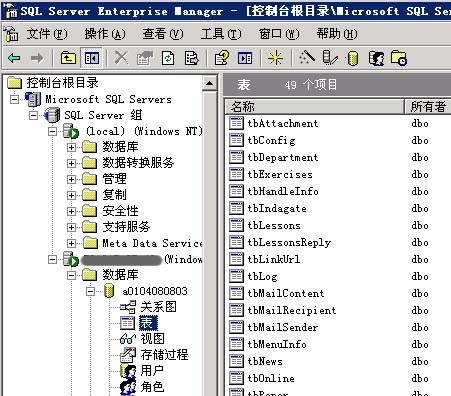Expand the 安全性 folder
Screen dimensions: 451x396
[x=71, y=211]
